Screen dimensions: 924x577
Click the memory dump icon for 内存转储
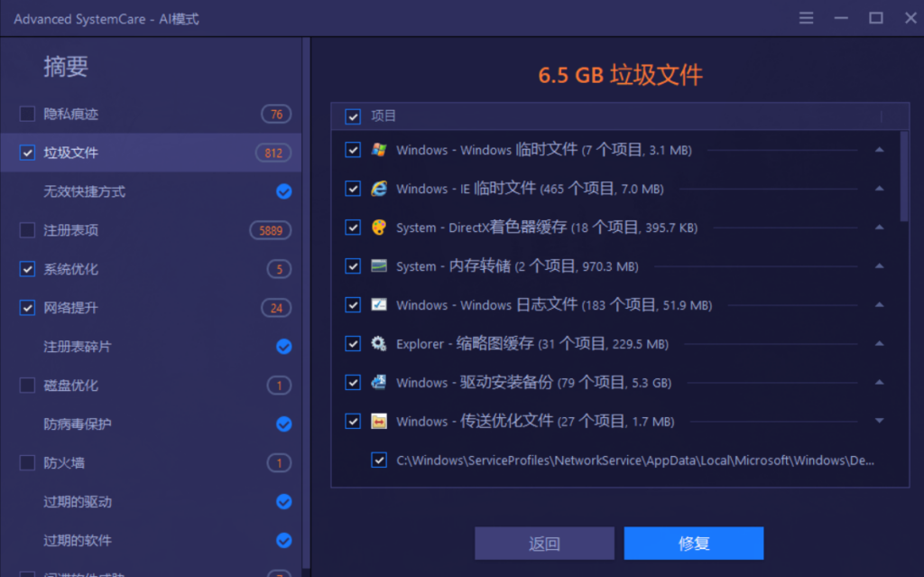[379, 266]
